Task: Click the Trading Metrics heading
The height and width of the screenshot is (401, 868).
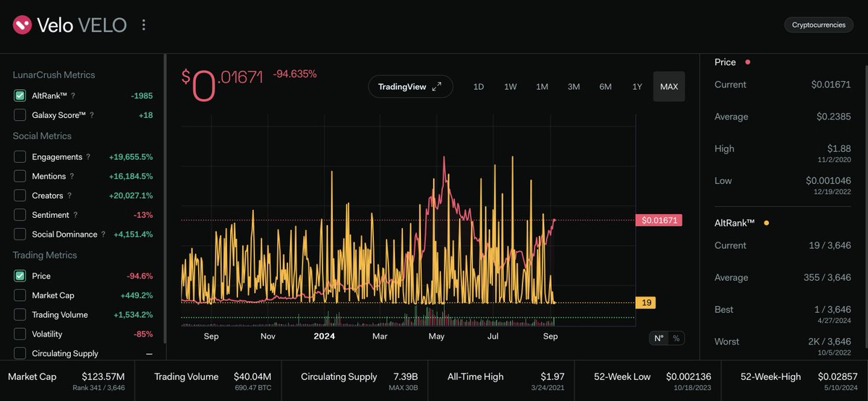Action: tap(45, 256)
